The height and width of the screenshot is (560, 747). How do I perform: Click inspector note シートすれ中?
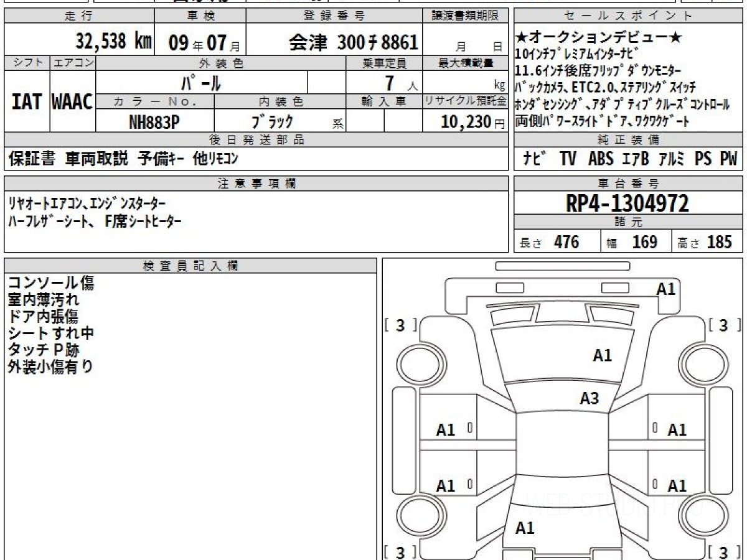pyautogui.click(x=51, y=334)
